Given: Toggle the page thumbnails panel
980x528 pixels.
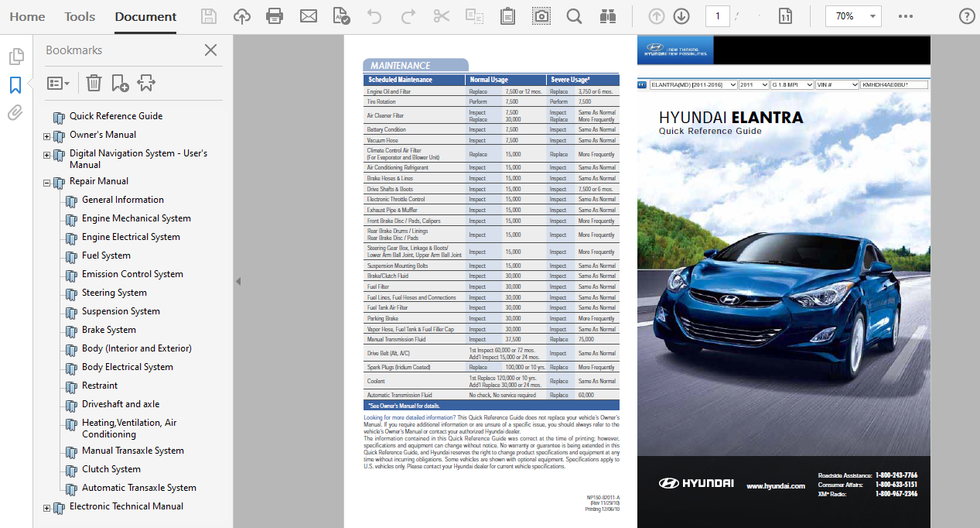Looking at the screenshot, I should (15, 57).
